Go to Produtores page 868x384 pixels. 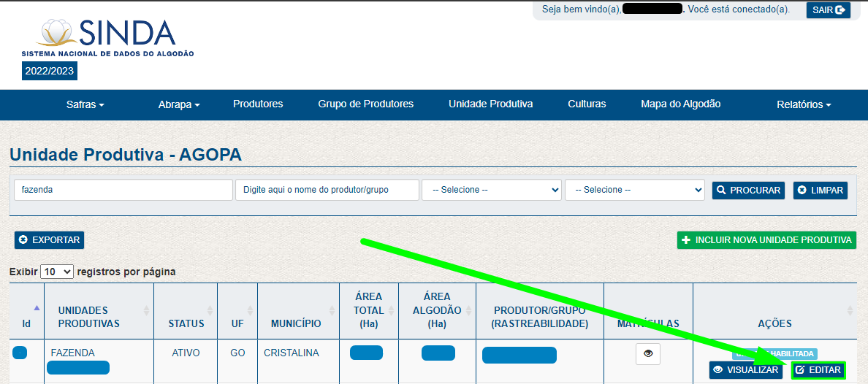(x=258, y=104)
